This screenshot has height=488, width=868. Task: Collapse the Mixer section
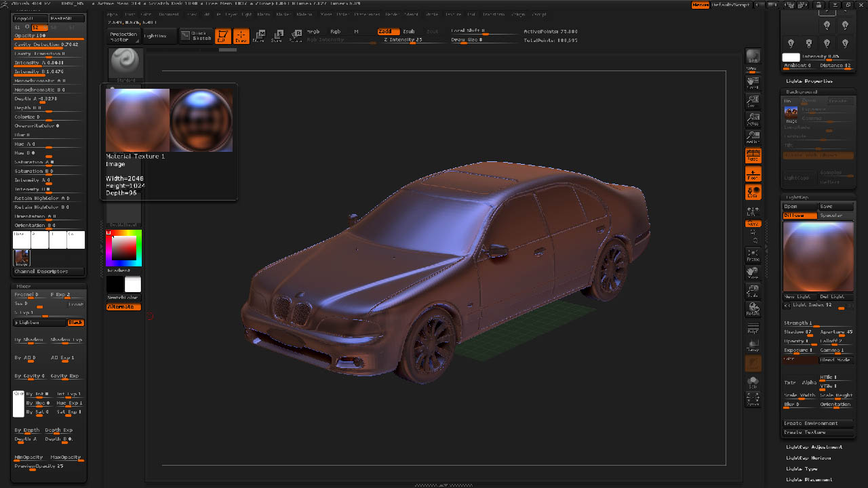(x=24, y=286)
